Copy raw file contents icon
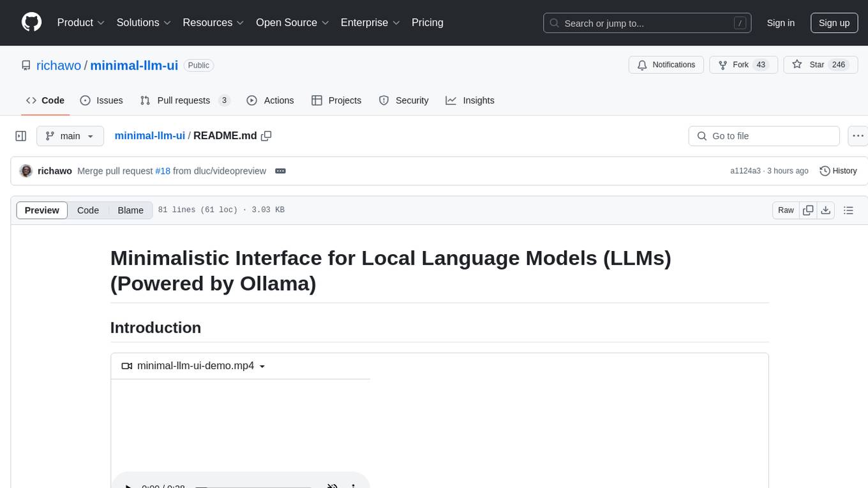 pyautogui.click(x=808, y=210)
